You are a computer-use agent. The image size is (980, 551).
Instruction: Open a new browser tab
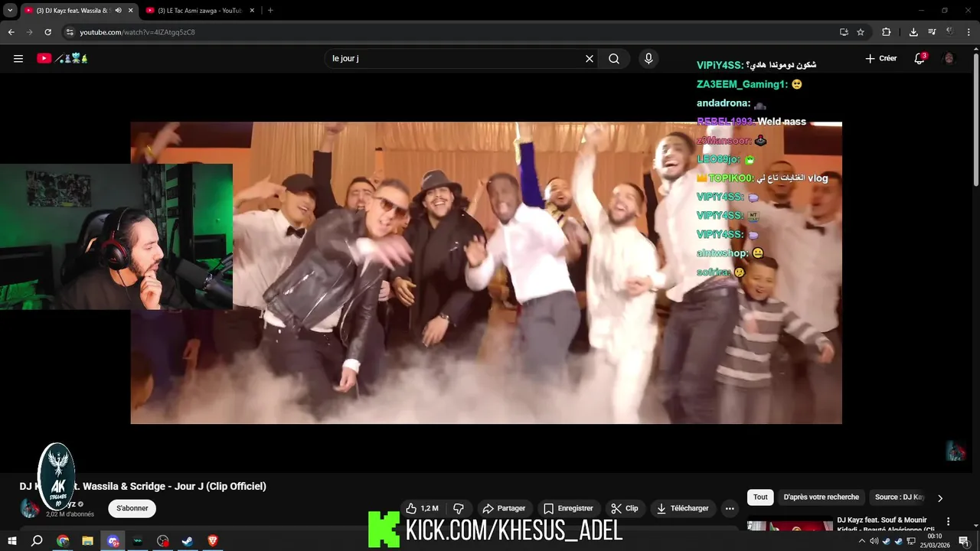270,11
